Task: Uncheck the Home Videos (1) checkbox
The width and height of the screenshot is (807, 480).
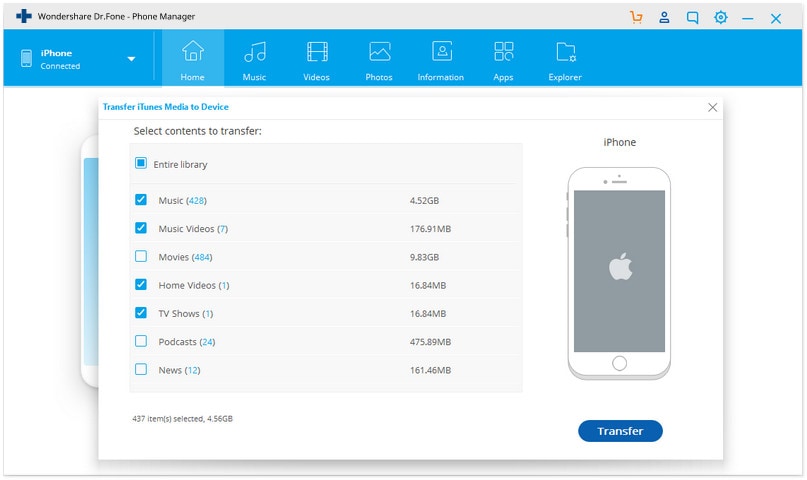Action: (x=141, y=285)
